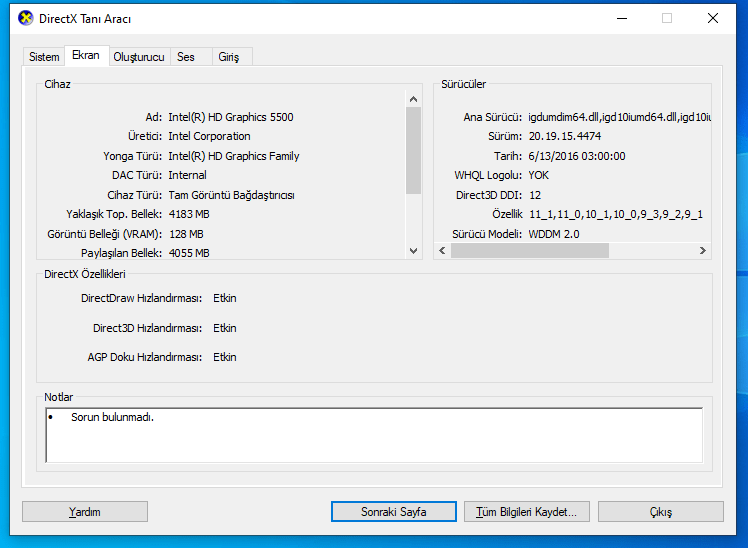Click the Direct3D DDI value 12
This screenshot has height=548, width=748.
pos(535,195)
